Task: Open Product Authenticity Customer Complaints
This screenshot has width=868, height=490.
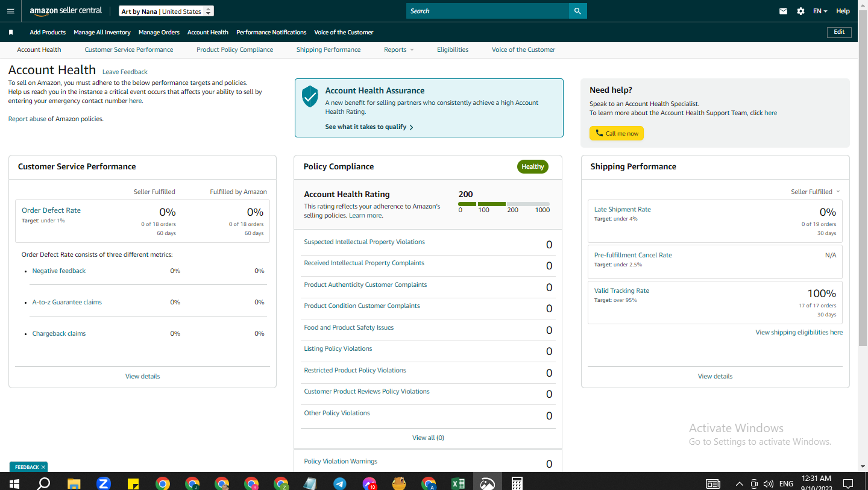Action: tap(365, 285)
